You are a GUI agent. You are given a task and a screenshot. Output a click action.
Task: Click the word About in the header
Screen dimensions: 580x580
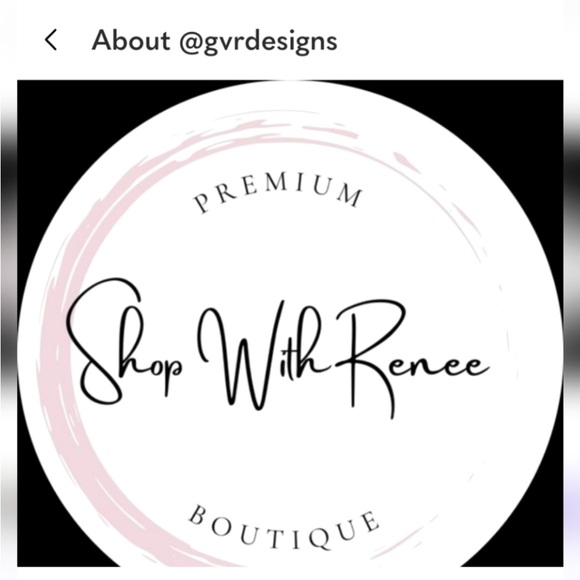tap(131, 40)
